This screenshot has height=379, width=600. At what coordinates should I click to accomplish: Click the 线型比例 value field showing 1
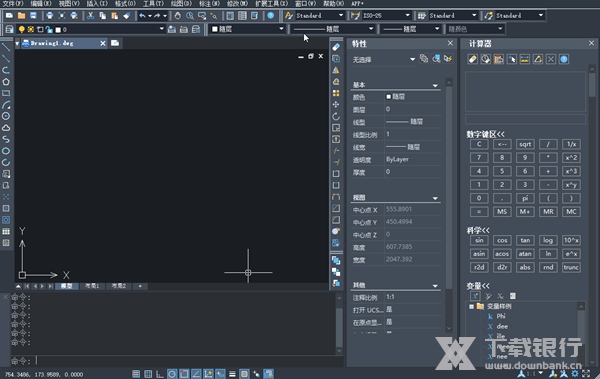(x=412, y=134)
